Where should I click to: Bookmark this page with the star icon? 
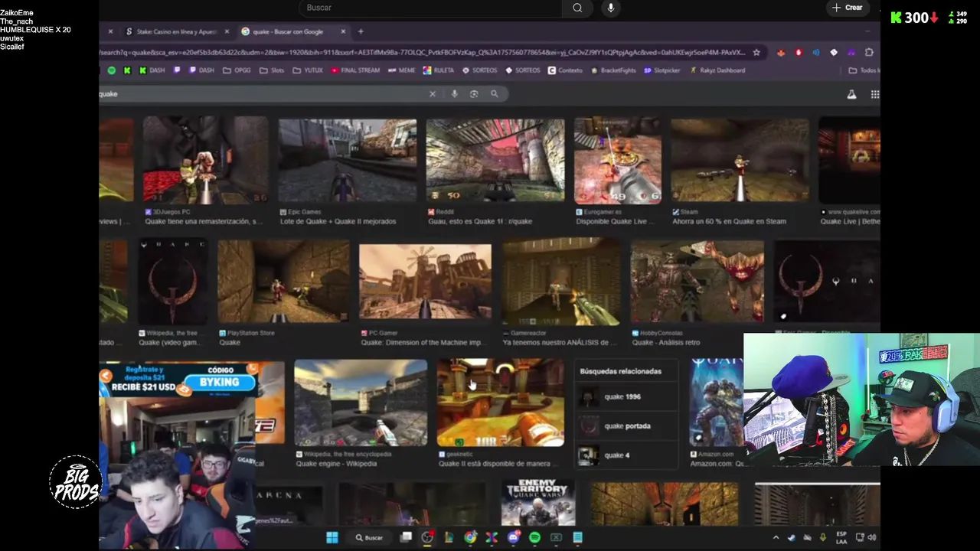pyautogui.click(x=756, y=52)
